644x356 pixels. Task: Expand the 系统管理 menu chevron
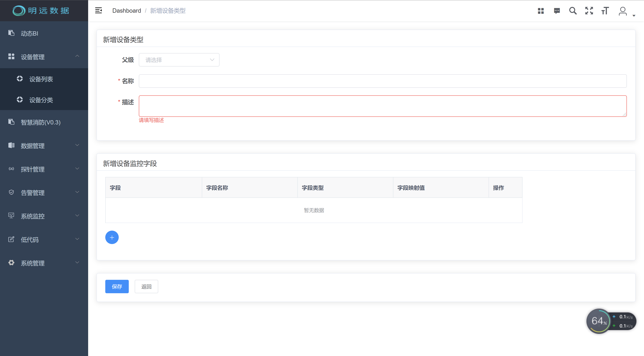(x=77, y=262)
